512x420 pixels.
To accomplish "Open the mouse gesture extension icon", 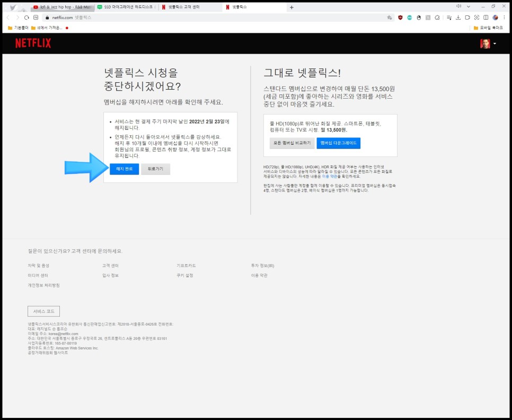I will tap(419, 17).
